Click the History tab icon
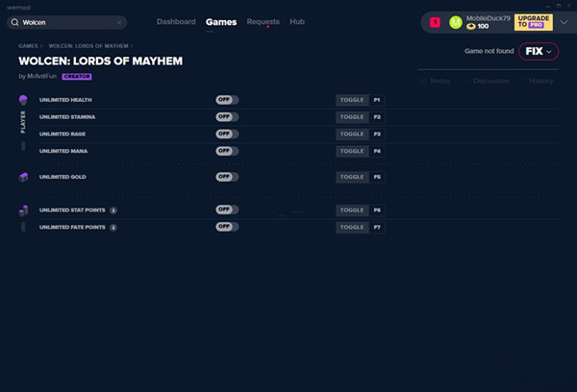577x392 pixels. coord(522,81)
